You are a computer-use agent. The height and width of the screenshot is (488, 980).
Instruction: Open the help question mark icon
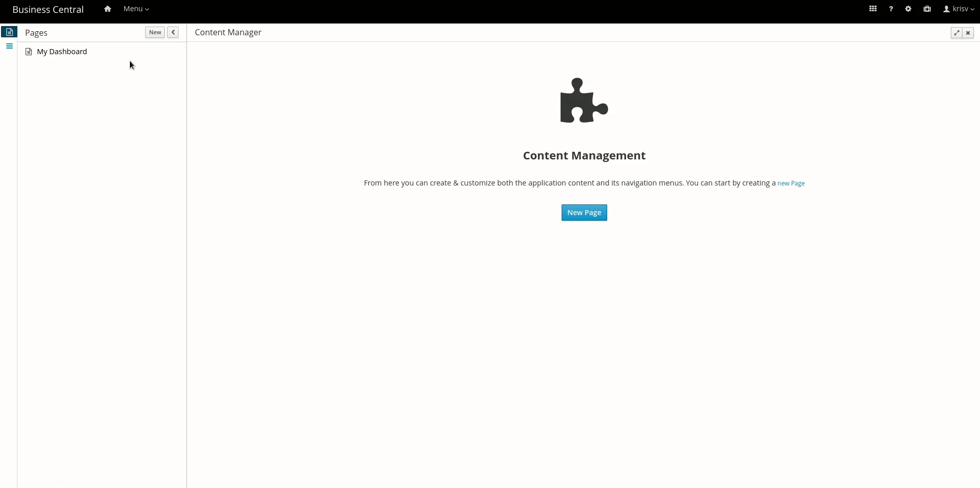click(891, 9)
